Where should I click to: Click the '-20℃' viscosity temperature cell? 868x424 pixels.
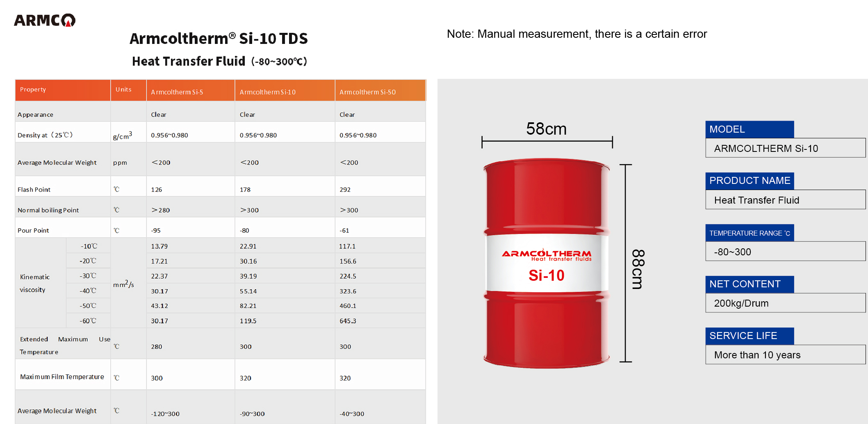pos(88,261)
